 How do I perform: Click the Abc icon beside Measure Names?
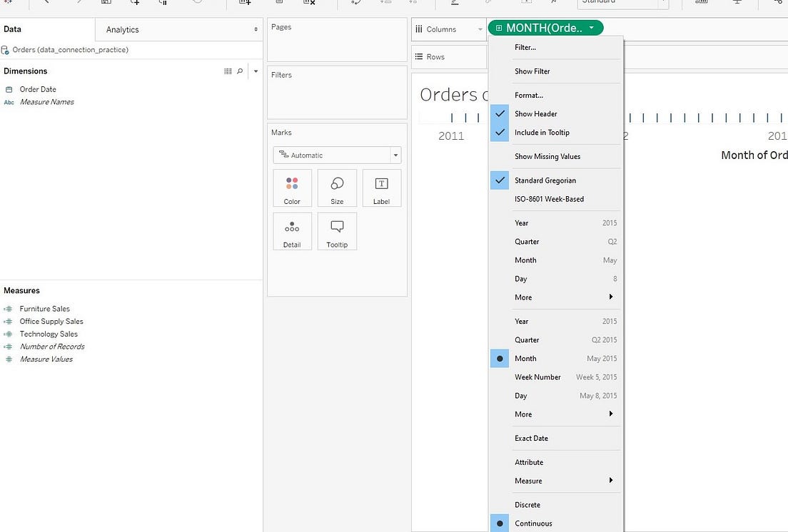(9, 102)
